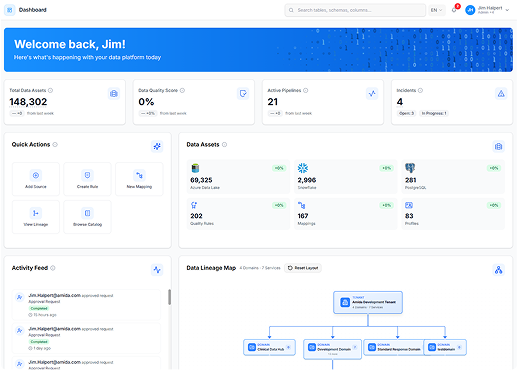Click the Data Quality Score card icon
Viewport: 518px width, 371px height.
pyautogui.click(x=243, y=94)
